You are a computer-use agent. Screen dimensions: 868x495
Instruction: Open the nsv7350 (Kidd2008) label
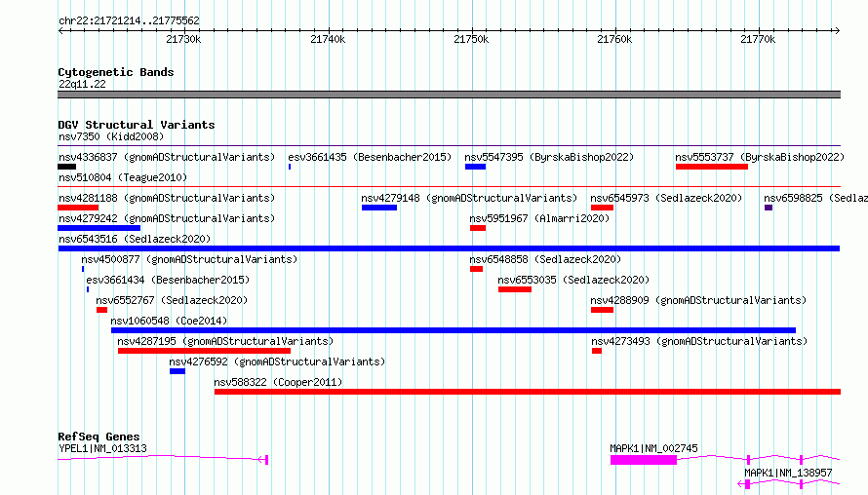coord(111,136)
